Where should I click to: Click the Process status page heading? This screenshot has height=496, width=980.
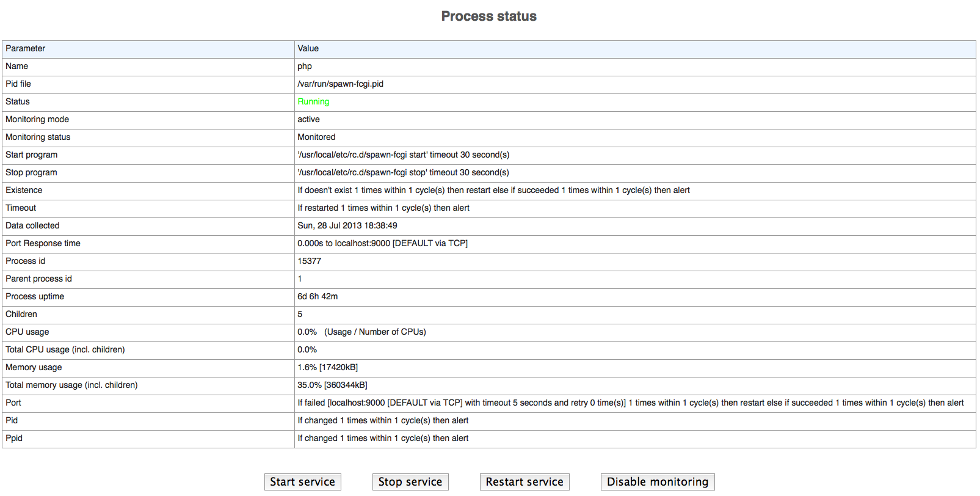(x=488, y=16)
